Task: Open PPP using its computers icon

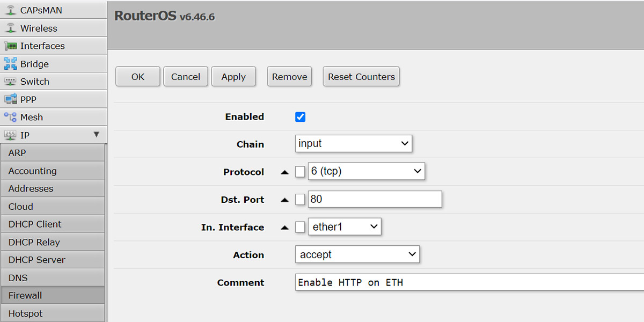Action: 11,99
